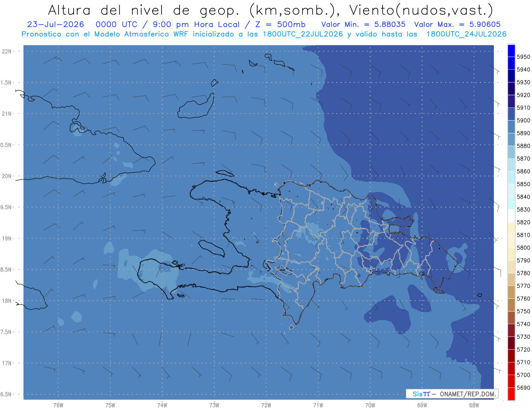Click the 5850 colorbar value

tap(524, 184)
